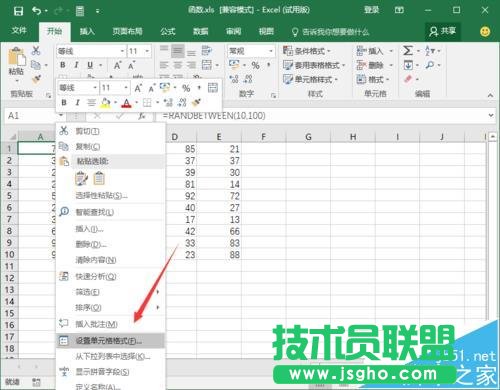This screenshot has width=500, height=390.
Task: Save the workbook with the floppy disk icon
Action: tap(18, 11)
